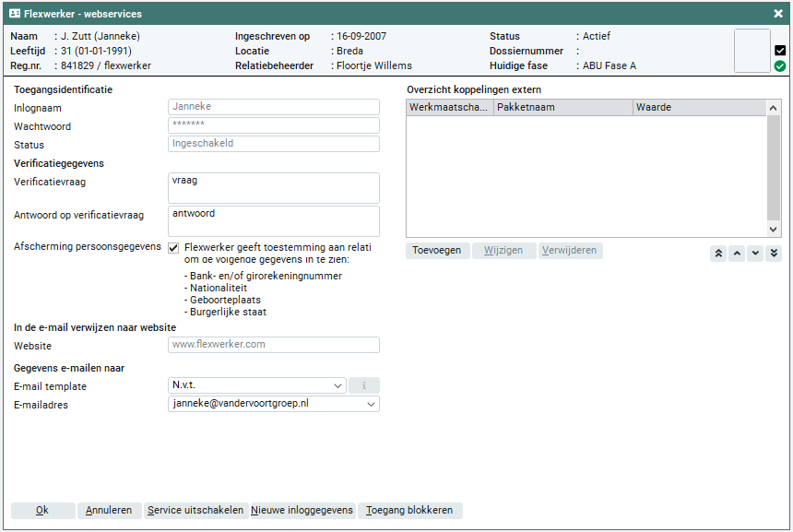Screen dimensions: 793x532
Task: Open the E-mail template dropdown
Action: [337, 385]
